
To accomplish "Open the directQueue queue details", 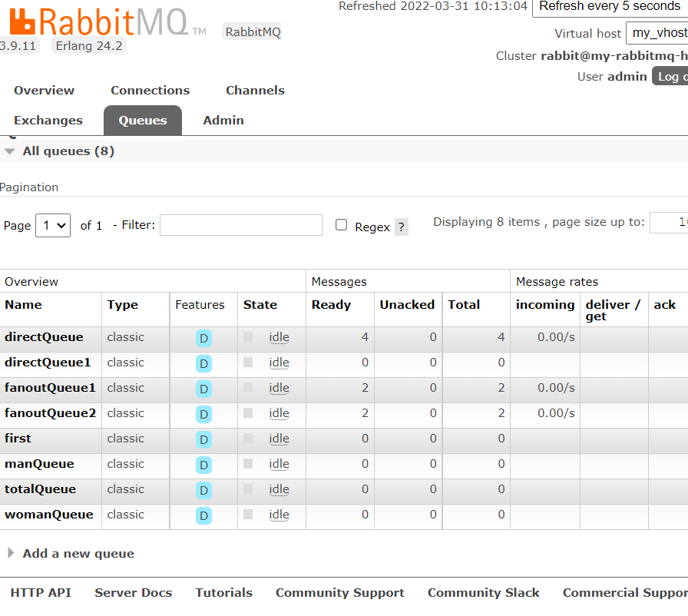I will 44,337.
